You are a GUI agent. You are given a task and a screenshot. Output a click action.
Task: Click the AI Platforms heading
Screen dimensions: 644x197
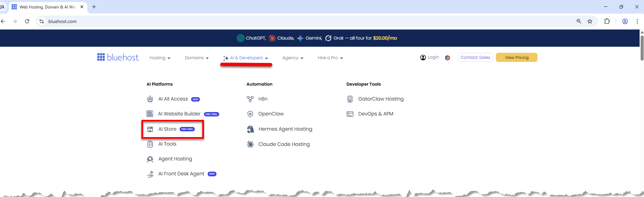point(160,84)
